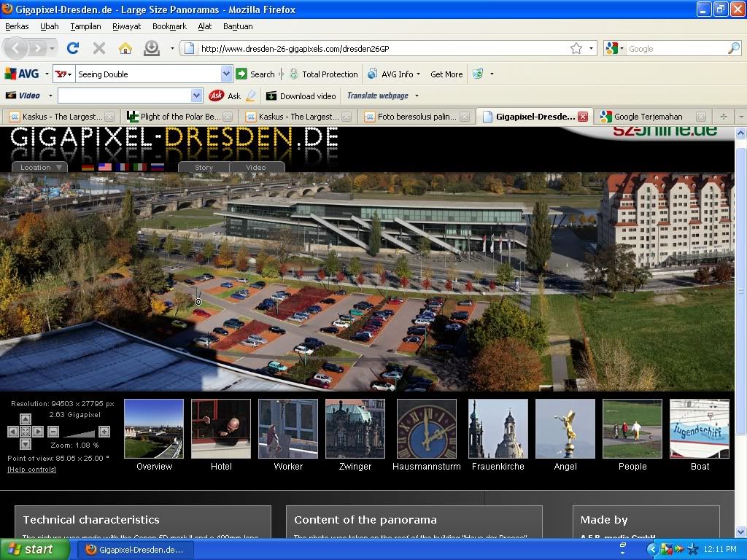This screenshot has width=747, height=560.
Task: Open the Bantuan menu
Action: [x=238, y=27]
